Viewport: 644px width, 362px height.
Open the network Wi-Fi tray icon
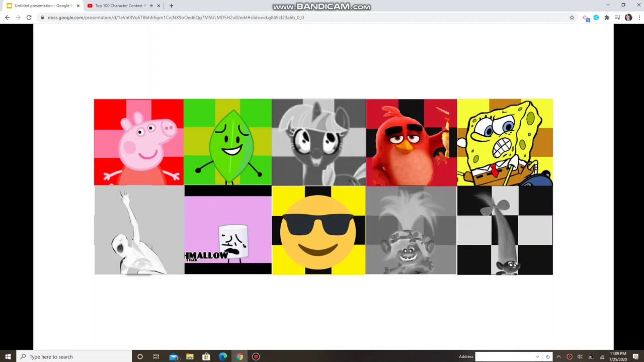[602, 356]
